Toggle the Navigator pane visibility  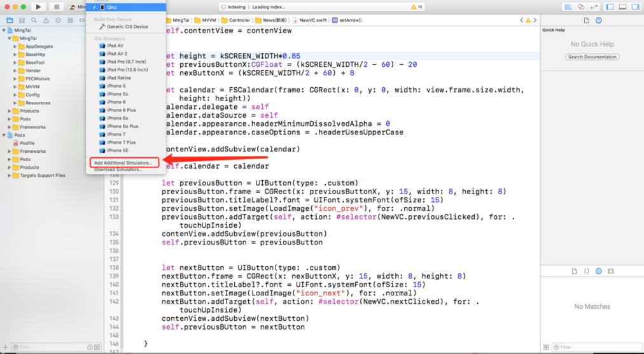pos(610,7)
